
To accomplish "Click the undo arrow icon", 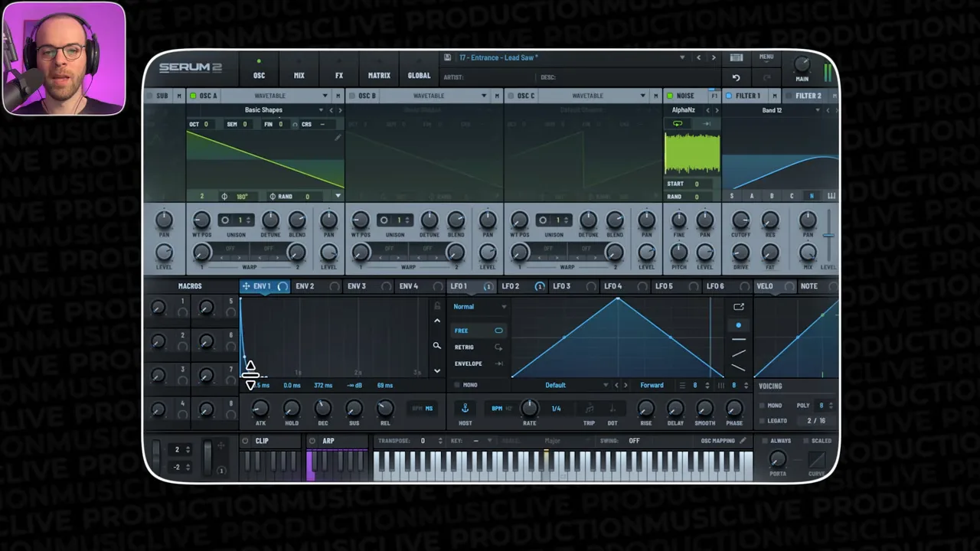I will [x=736, y=77].
